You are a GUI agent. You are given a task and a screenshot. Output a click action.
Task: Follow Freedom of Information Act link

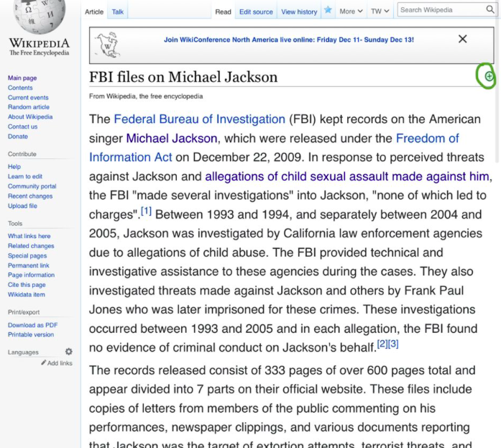pyautogui.click(x=274, y=148)
